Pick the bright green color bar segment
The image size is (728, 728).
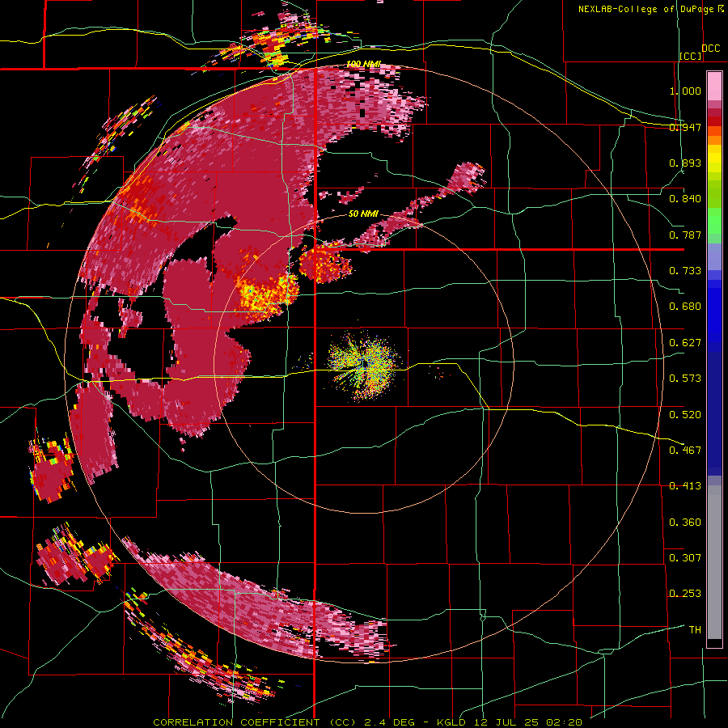point(714,221)
